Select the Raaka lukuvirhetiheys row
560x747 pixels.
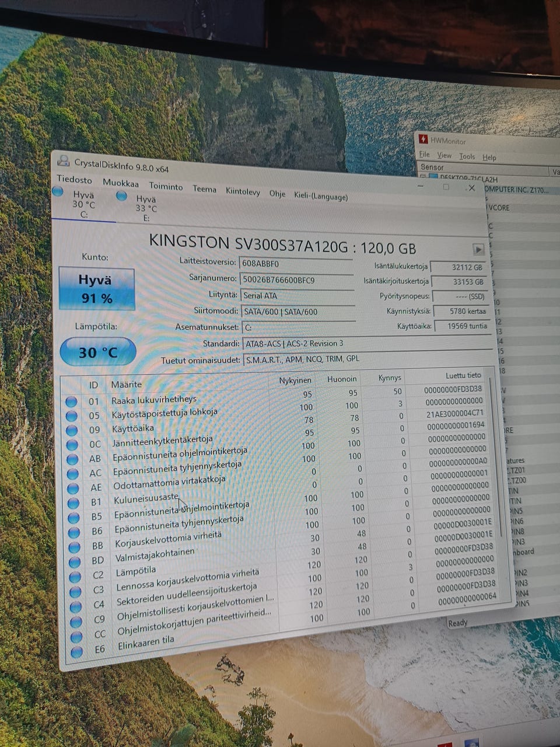pos(275,395)
